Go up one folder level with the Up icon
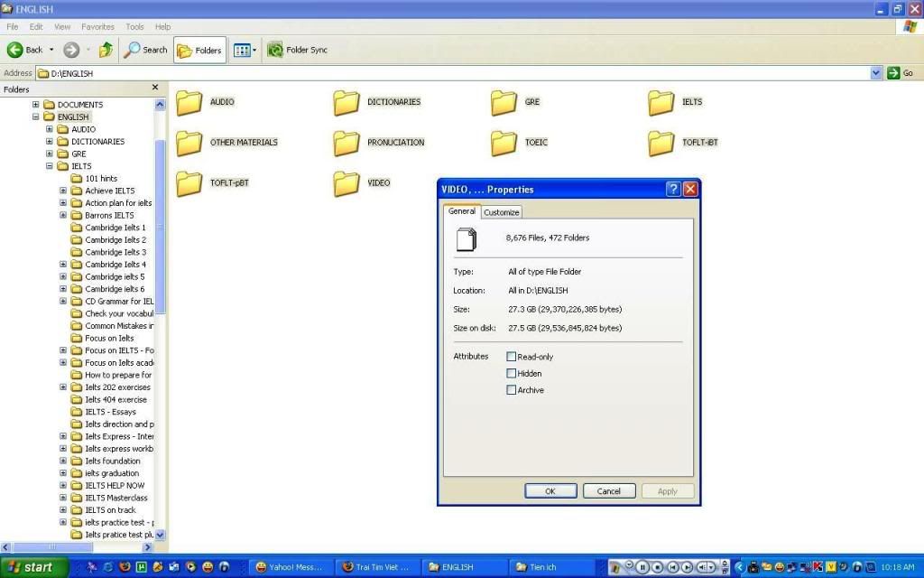Image resolution: width=924 pixels, height=578 pixels. click(106, 51)
